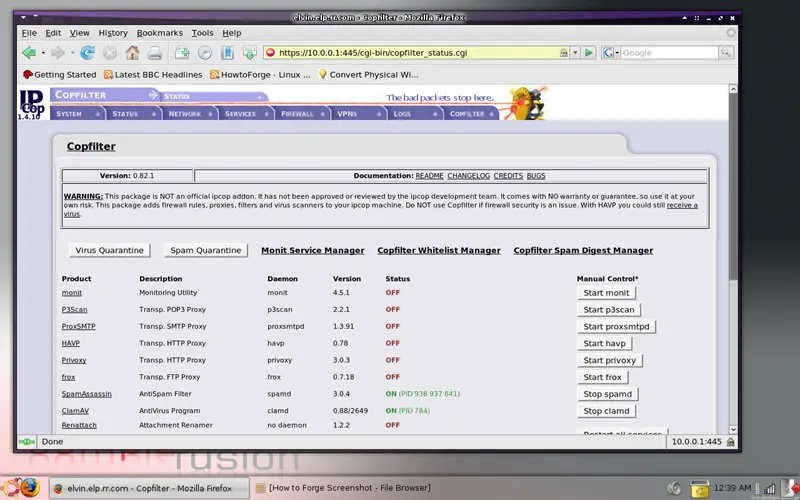Screen dimensions: 800x500
Task: Open the back button history dropdown
Action: point(43,53)
